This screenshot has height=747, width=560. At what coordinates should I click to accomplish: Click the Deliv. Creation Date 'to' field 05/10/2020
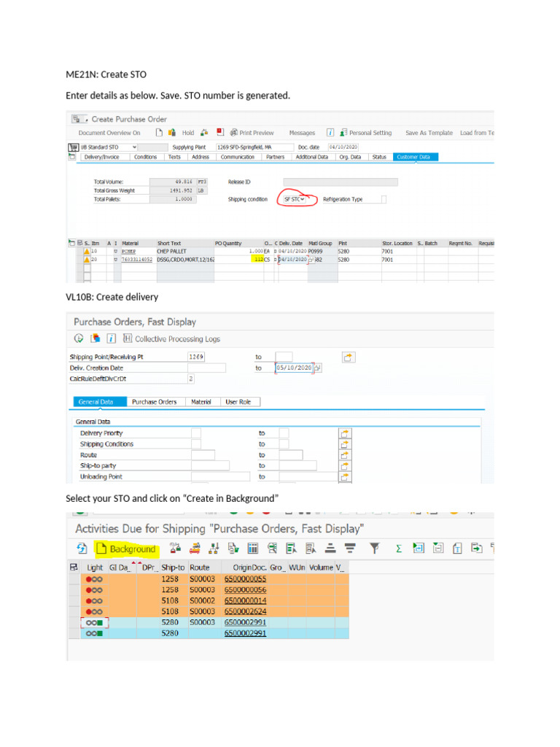tap(295, 368)
